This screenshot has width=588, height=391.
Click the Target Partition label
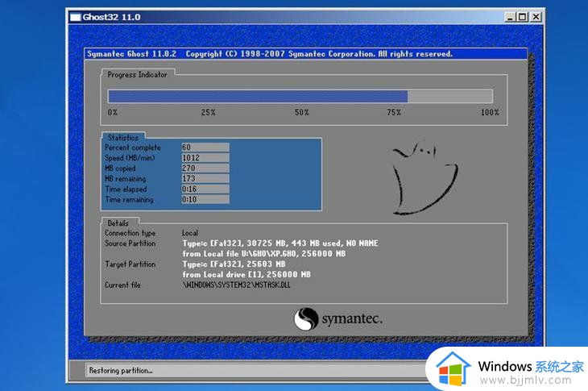(130, 264)
